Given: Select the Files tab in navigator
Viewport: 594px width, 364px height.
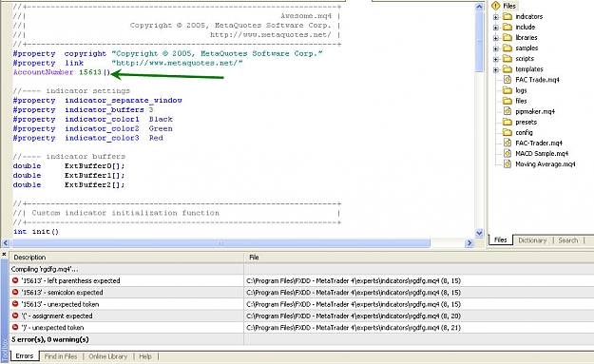Looking at the screenshot, I should tap(501, 240).
